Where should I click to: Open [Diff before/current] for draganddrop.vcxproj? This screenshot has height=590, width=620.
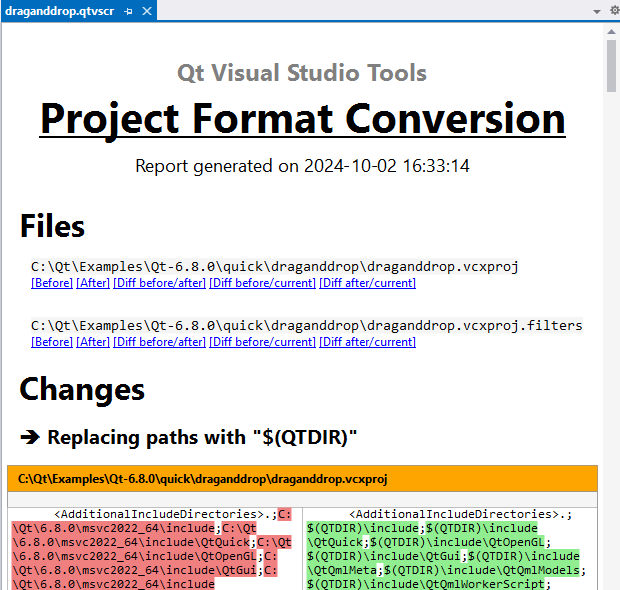coord(263,283)
